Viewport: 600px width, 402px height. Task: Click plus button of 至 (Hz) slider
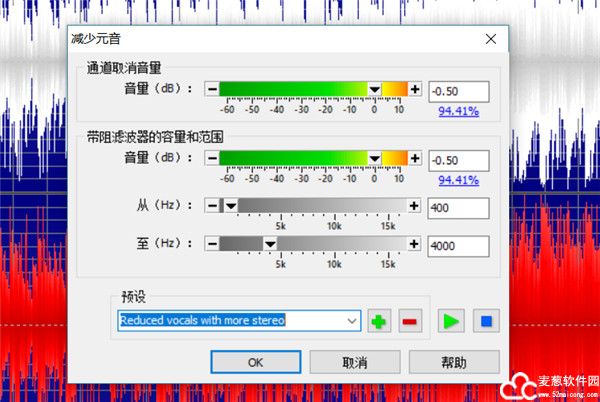(414, 244)
